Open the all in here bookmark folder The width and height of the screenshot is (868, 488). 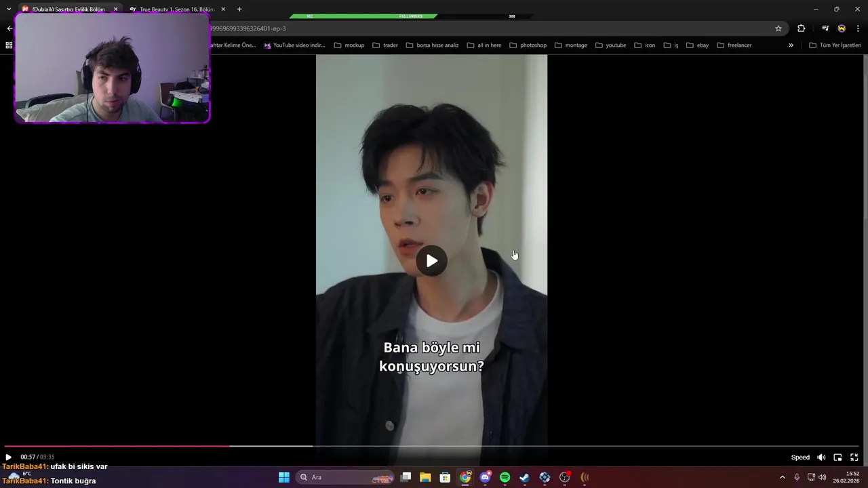point(484,45)
